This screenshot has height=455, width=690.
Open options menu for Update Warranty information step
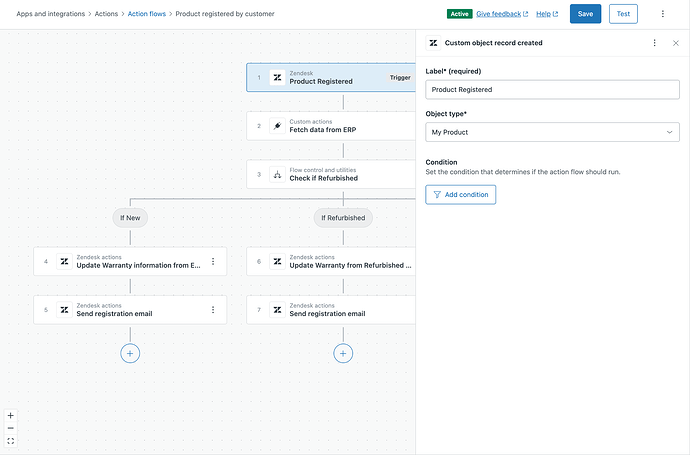point(213,261)
